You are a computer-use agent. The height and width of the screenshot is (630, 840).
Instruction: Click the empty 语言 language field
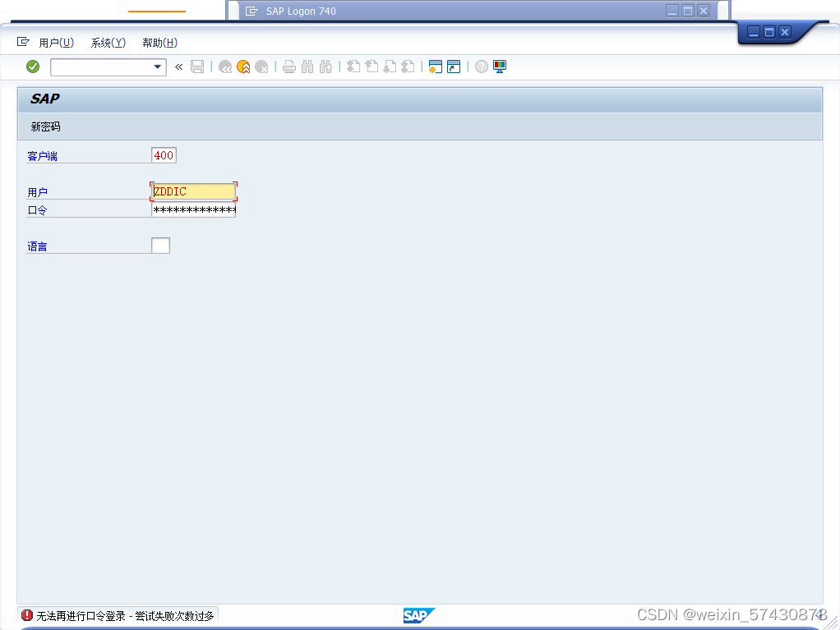161,246
